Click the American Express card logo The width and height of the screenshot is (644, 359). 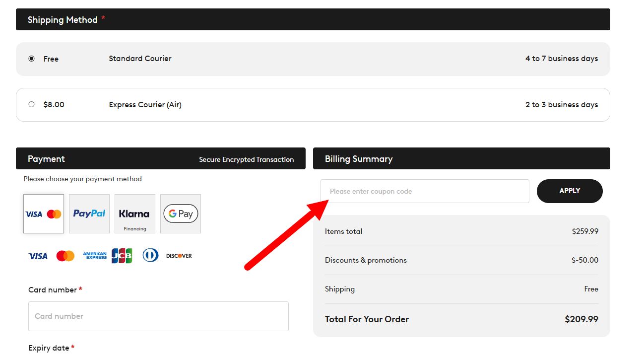[x=95, y=256]
